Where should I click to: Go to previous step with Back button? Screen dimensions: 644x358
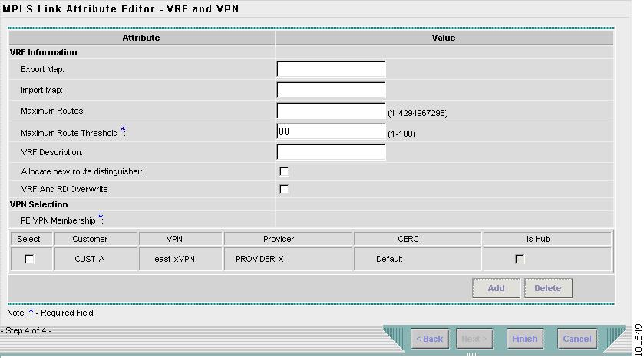(x=430, y=339)
